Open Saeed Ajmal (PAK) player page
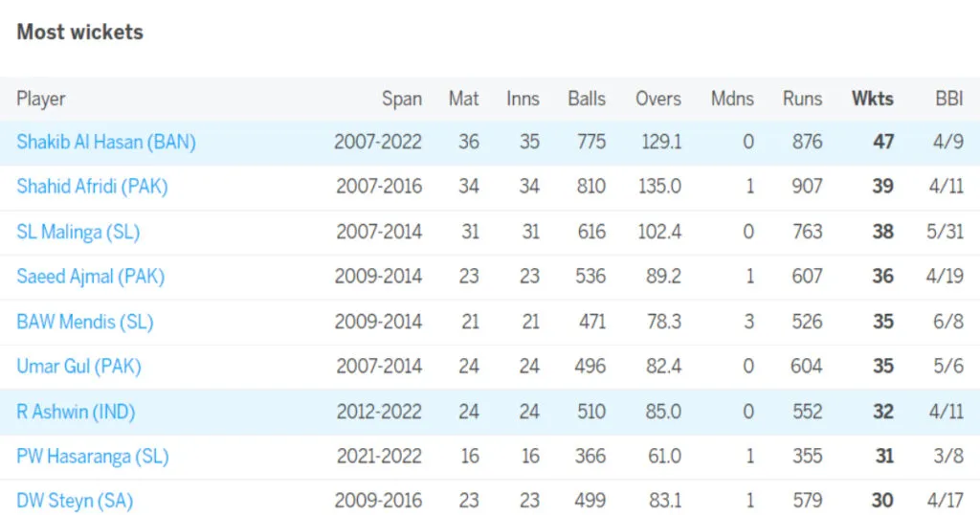Image resolution: width=980 pixels, height=515 pixels. tap(91, 277)
